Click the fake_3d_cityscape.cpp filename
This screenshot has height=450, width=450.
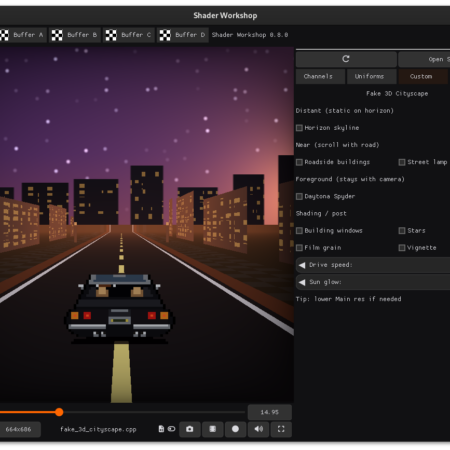pyautogui.click(x=98, y=429)
